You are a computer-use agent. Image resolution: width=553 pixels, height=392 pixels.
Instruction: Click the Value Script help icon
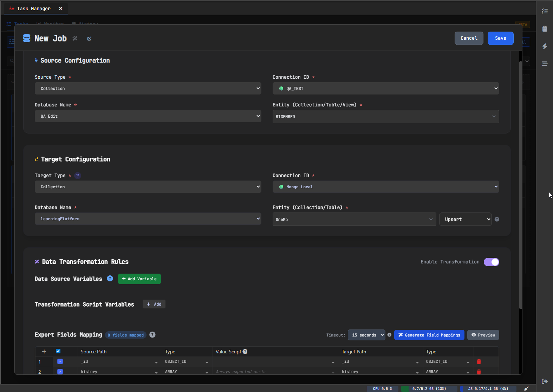coord(245,352)
